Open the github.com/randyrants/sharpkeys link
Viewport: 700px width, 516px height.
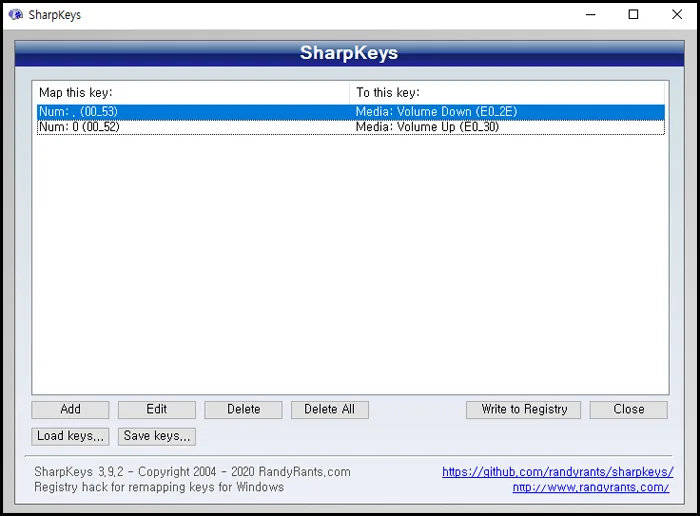click(x=558, y=472)
